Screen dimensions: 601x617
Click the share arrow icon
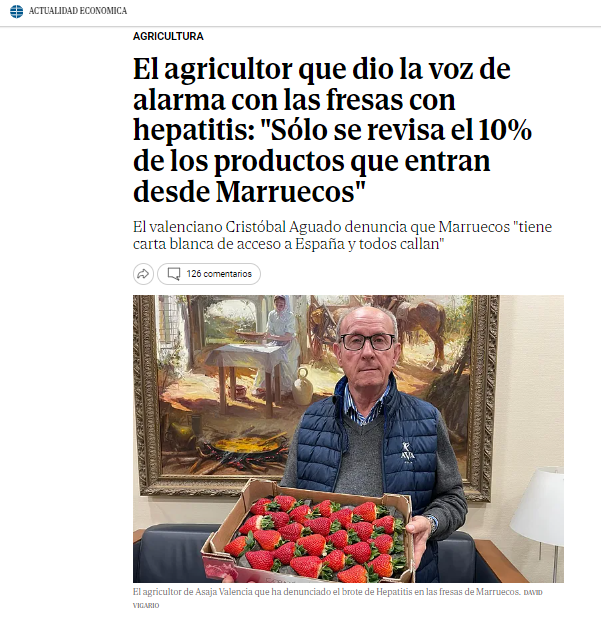(x=143, y=274)
